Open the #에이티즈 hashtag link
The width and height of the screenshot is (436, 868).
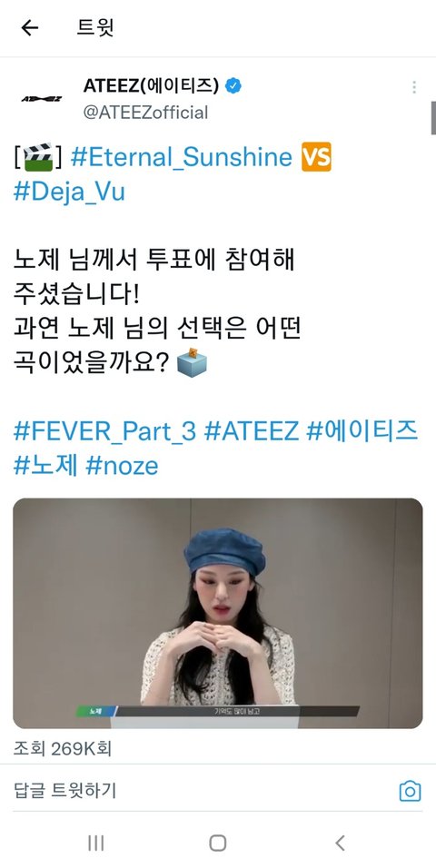pos(362,431)
